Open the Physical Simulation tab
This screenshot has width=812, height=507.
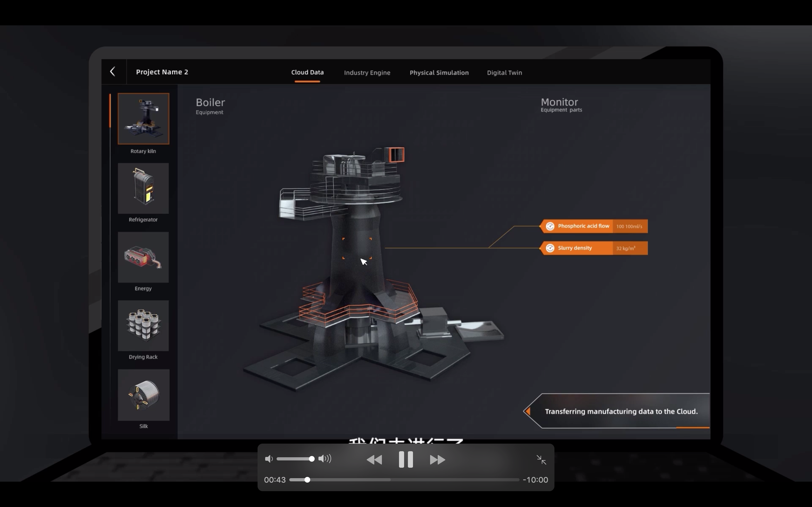pyautogui.click(x=439, y=73)
